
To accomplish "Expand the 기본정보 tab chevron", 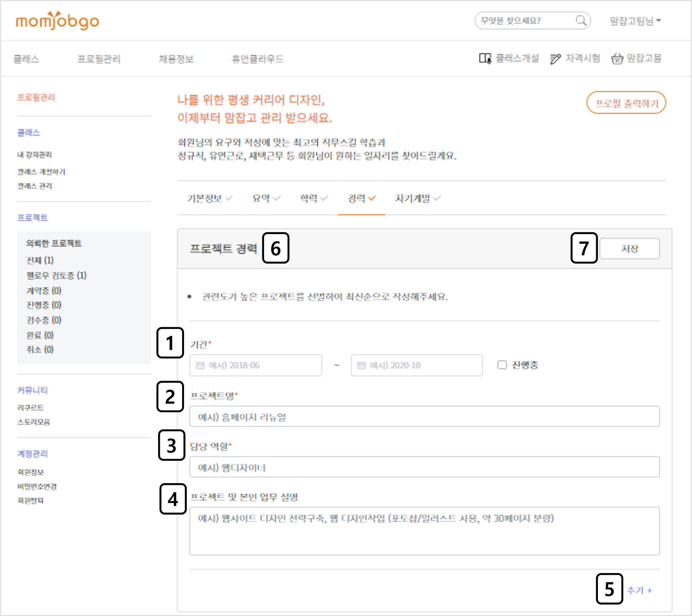I will point(229,199).
